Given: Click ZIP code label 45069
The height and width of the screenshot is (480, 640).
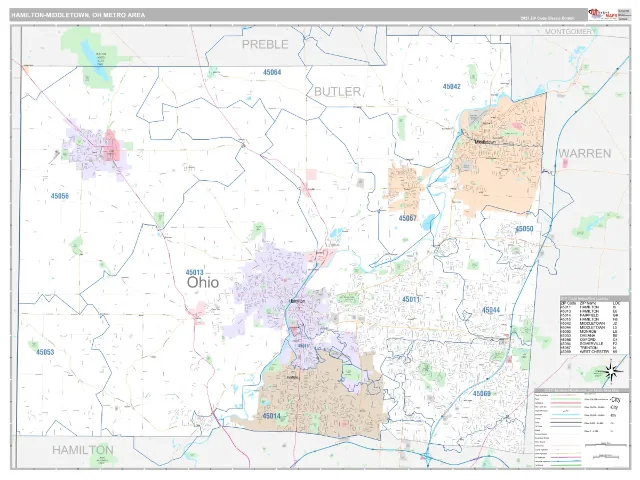Looking at the screenshot, I should coord(482,393).
